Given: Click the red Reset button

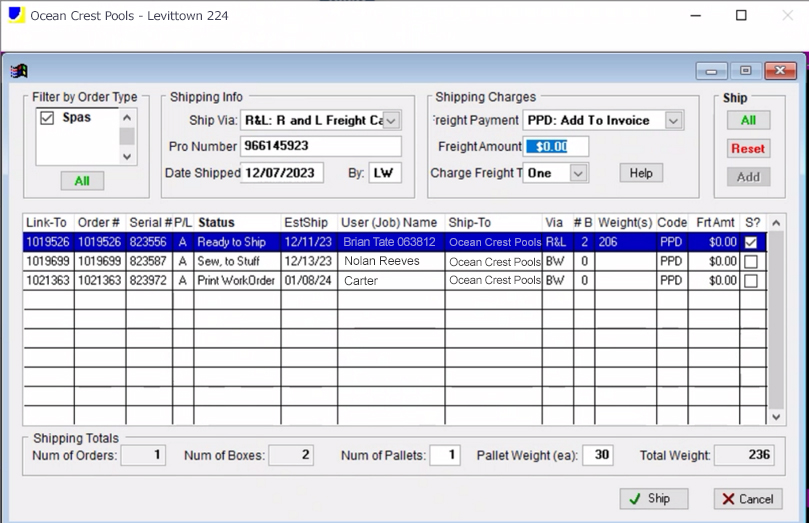Looking at the screenshot, I should click(x=747, y=148).
